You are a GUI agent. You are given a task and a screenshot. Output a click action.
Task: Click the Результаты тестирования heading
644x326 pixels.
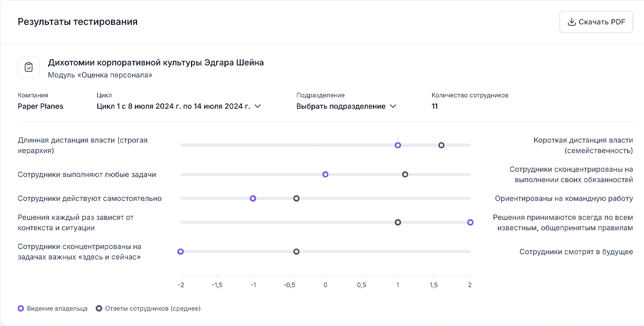[78, 22]
